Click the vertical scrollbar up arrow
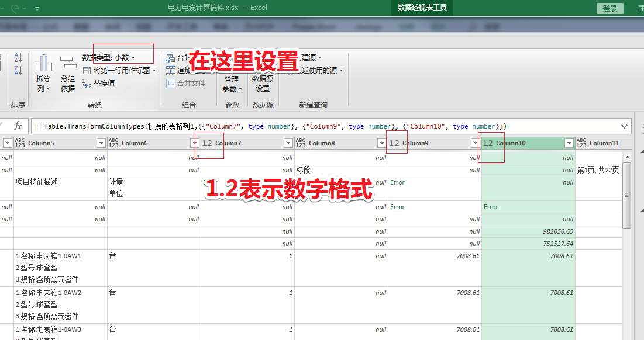 point(627,157)
